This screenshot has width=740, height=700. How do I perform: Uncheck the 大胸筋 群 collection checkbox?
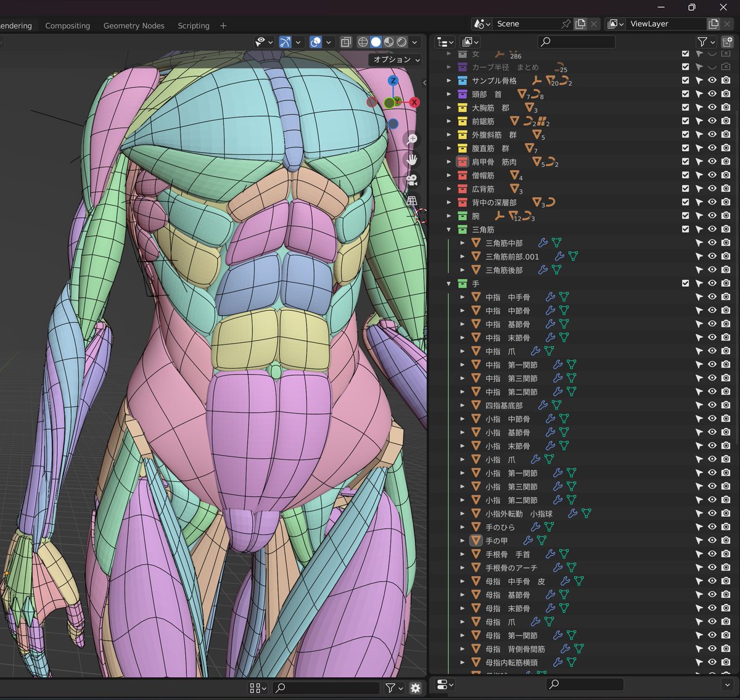pyautogui.click(x=685, y=107)
